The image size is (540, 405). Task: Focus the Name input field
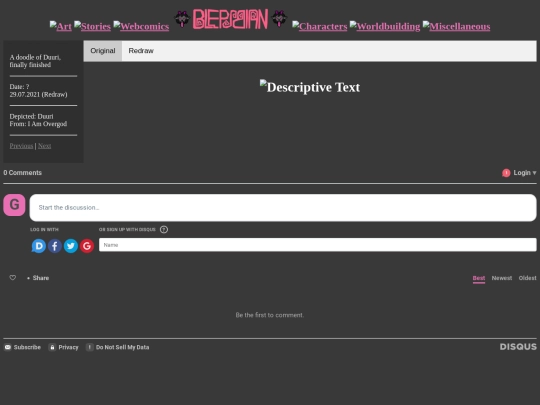pyautogui.click(x=318, y=245)
